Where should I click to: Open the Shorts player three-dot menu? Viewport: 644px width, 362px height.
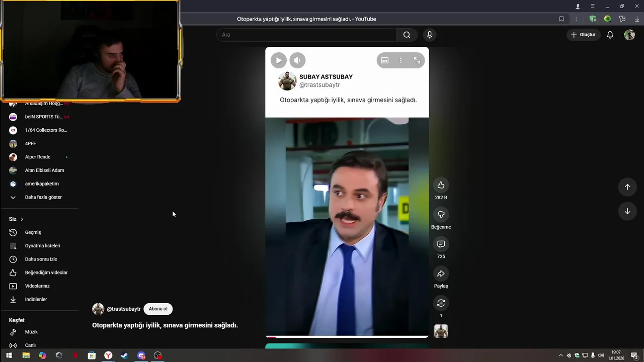400,60
